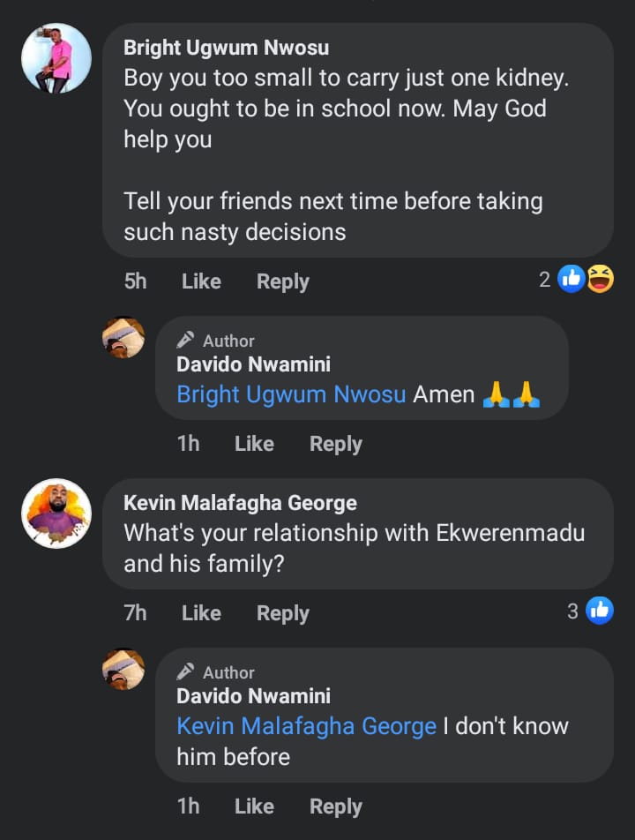This screenshot has height=840, width=635.
Task: Reply to the "I don't know him before" comment
Action: 335,806
